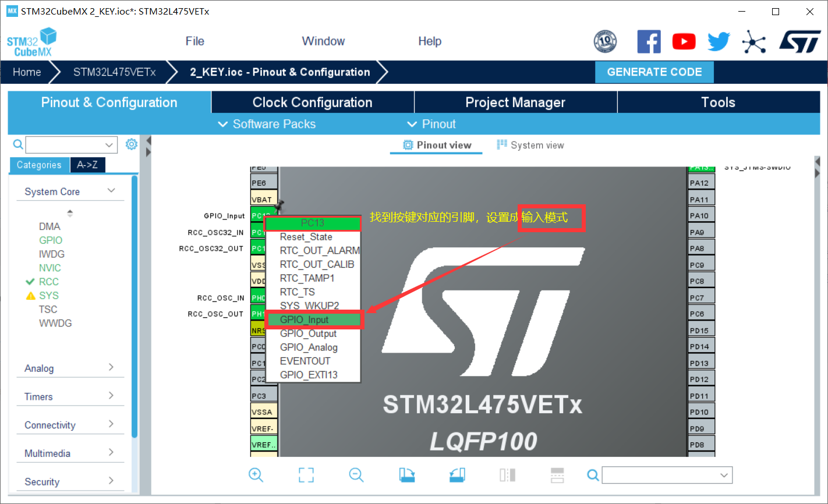828x504 pixels.
Task: Open the category settings gear icon
Action: [x=132, y=144]
